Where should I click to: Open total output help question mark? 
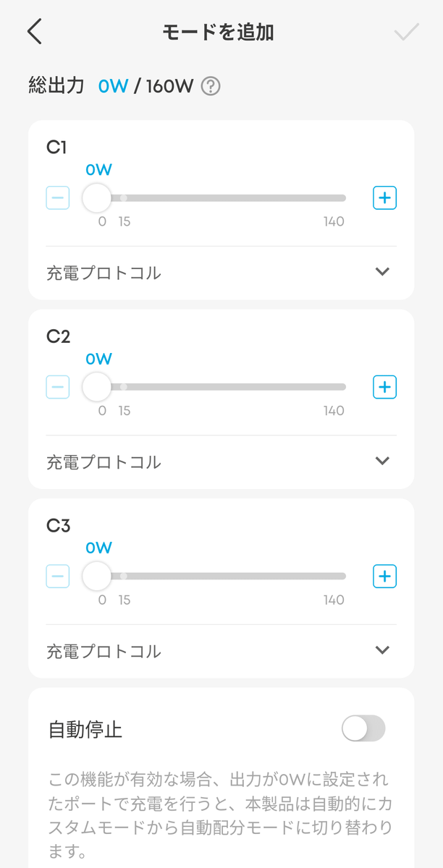211,87
